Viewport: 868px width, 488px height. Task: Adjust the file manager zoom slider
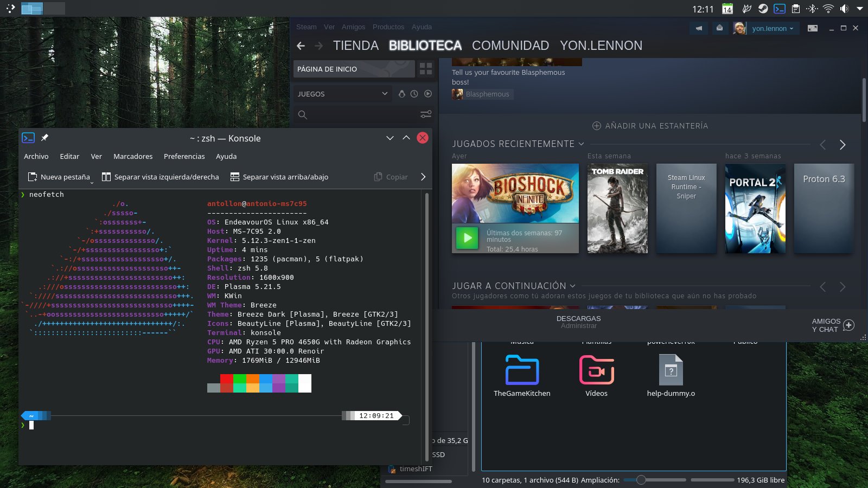641,480
